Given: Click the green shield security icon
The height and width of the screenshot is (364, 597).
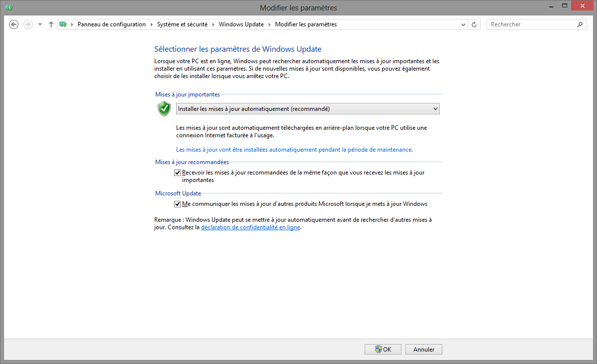Looking at the screenshot, I should pyautogui.click(x=164, y=108).
